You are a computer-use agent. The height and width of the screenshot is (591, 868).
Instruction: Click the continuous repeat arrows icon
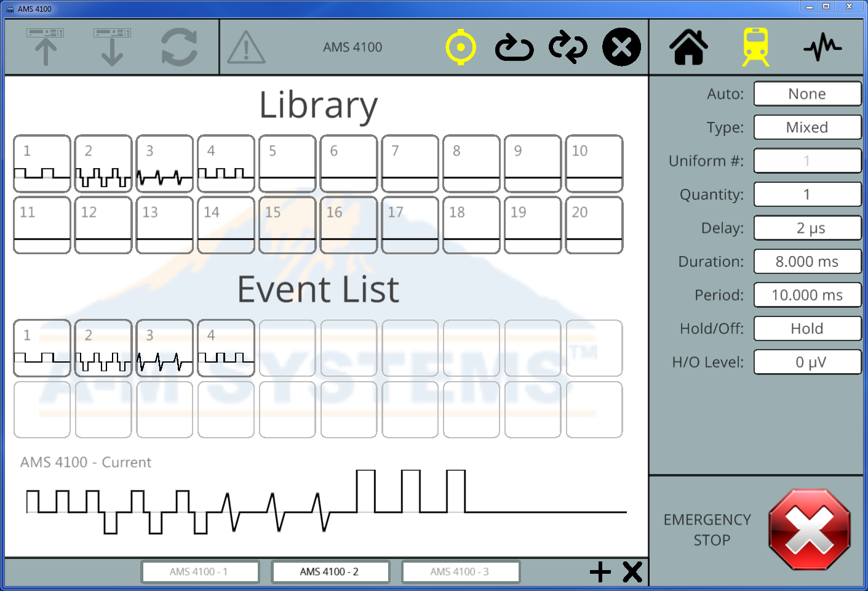pyautogui.click(x=568, y=47)
